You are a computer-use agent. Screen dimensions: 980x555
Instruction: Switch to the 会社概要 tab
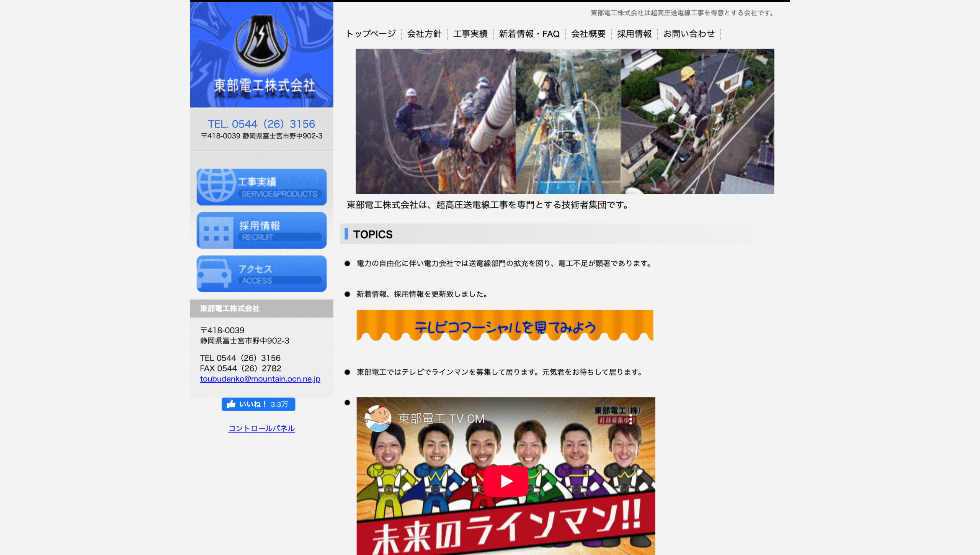(588, 34)
